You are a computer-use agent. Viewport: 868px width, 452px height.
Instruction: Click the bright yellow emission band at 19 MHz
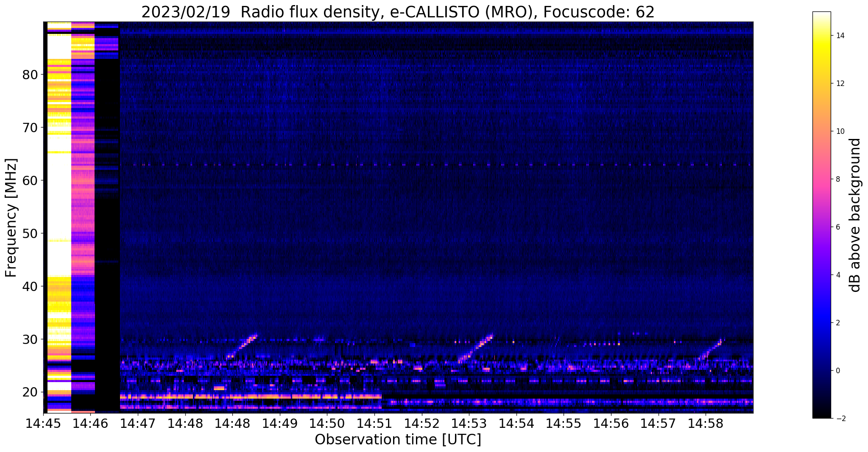(x=251, y=397)
